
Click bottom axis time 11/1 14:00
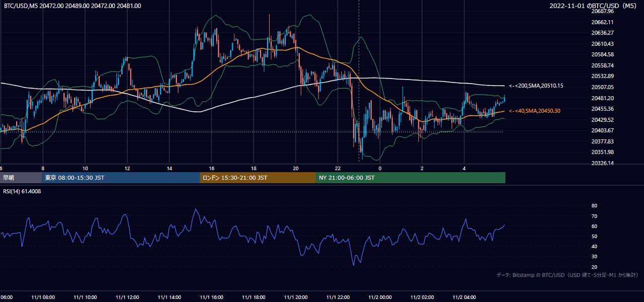(170, 297)
